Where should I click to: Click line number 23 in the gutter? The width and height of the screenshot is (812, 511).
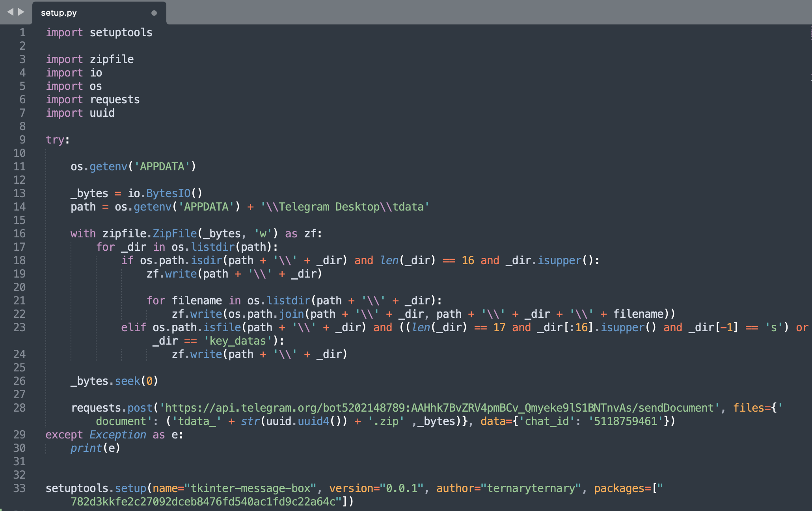pos(19,328)
